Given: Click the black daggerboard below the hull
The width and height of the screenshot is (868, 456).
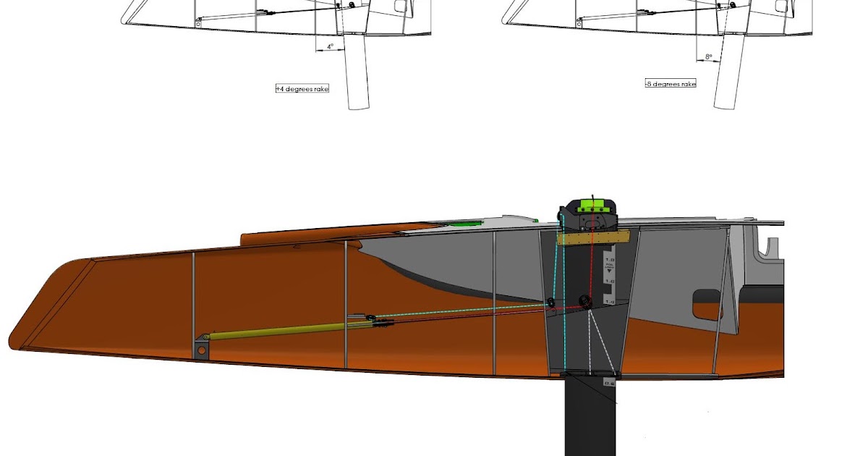Looking at the screenshot, I should click(590, 420).
